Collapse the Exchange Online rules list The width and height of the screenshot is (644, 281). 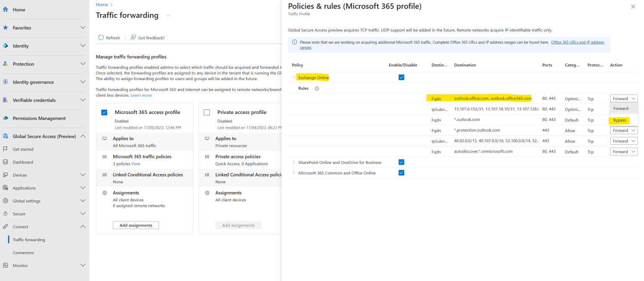(293, 77)
